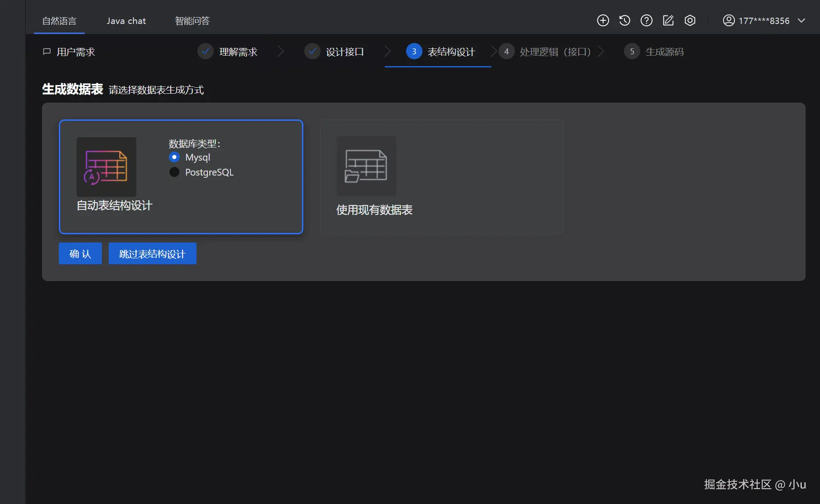Click 跳过表结构设计 button
This screenshot has height=504, width=820.
click(x=152, y=253)
